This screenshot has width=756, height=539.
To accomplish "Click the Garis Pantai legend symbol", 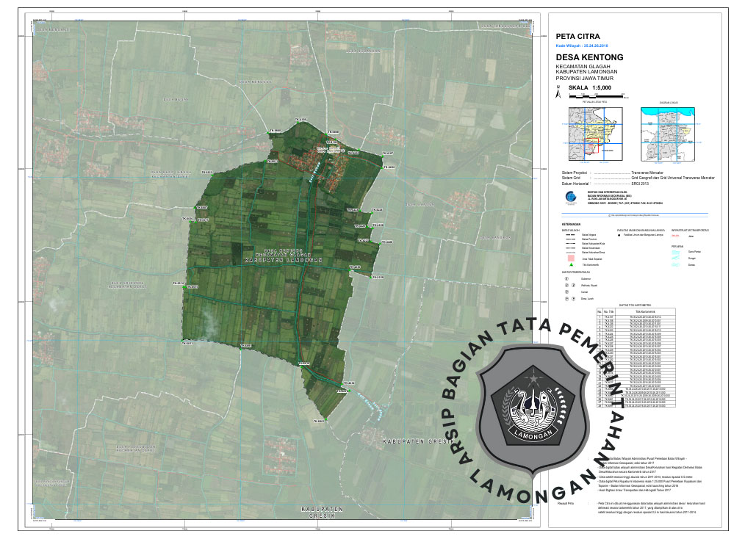I will point(675,252).
